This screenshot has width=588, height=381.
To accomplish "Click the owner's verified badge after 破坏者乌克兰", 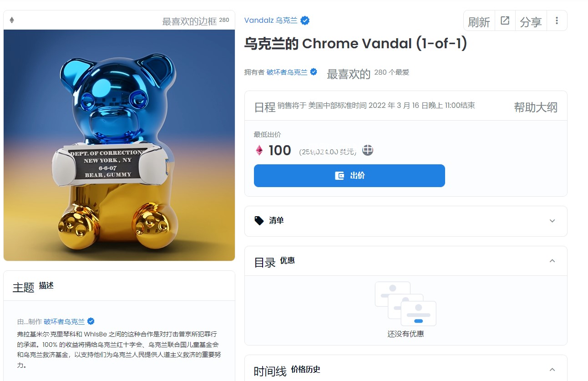I will click(x=313, y=72).
